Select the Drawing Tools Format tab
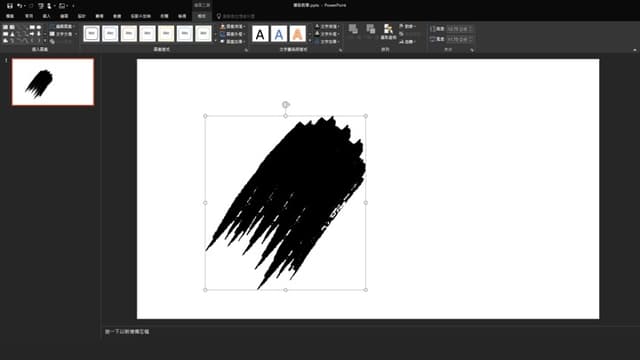Screen dimensions: 640x360 point(202,16)
